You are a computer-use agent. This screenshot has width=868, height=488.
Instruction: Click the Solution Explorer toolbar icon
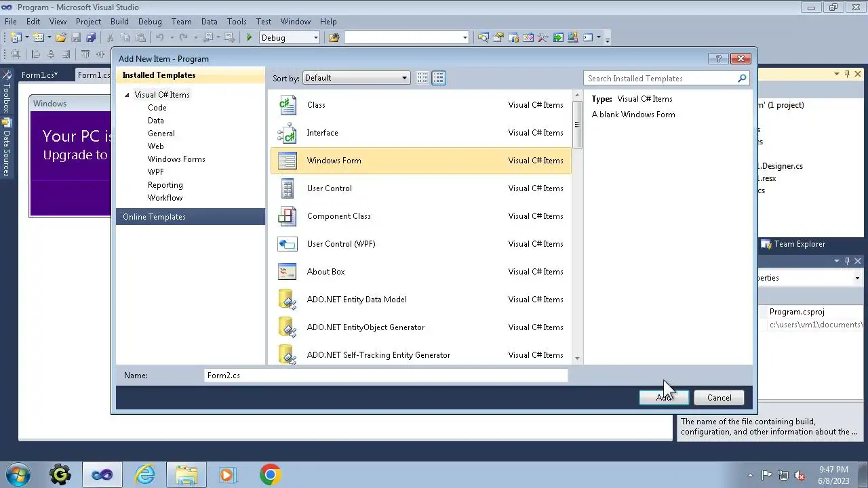click(484, 38)
